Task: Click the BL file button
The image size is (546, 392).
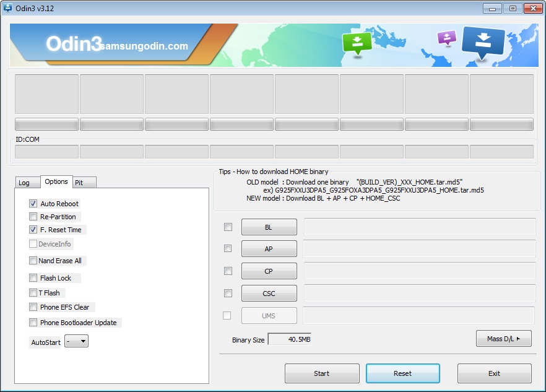Action: [x=269, y=227]
